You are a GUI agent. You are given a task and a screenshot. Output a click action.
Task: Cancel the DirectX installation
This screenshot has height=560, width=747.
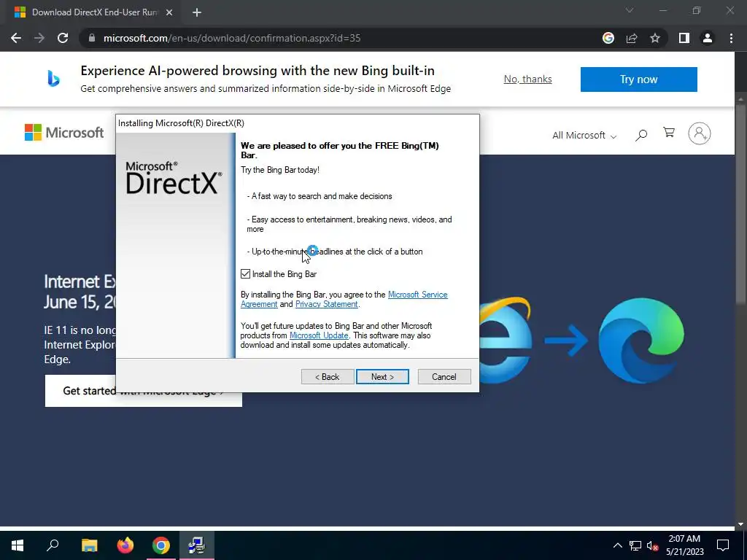(x=444, y=377)
